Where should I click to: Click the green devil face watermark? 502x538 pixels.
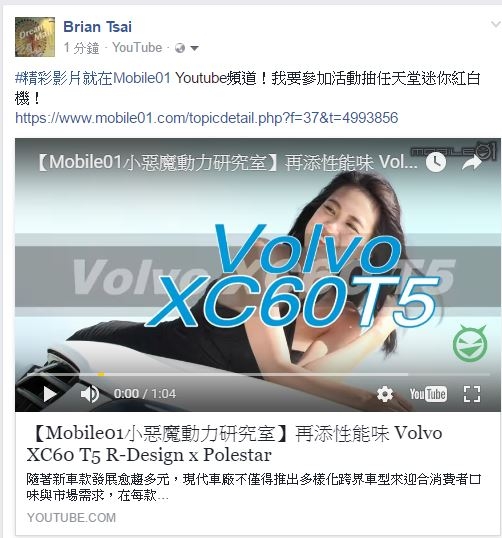(470, 343)
